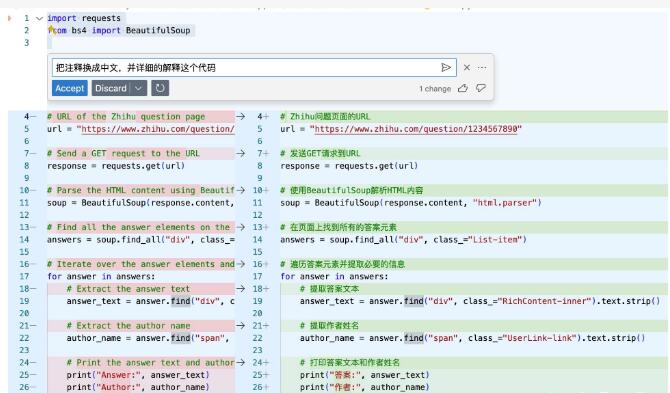Click '# 使用BeautifulSoup解析HTML内容' comment
The width and height of the screenshot is (670, 393).
pos(352,190)
